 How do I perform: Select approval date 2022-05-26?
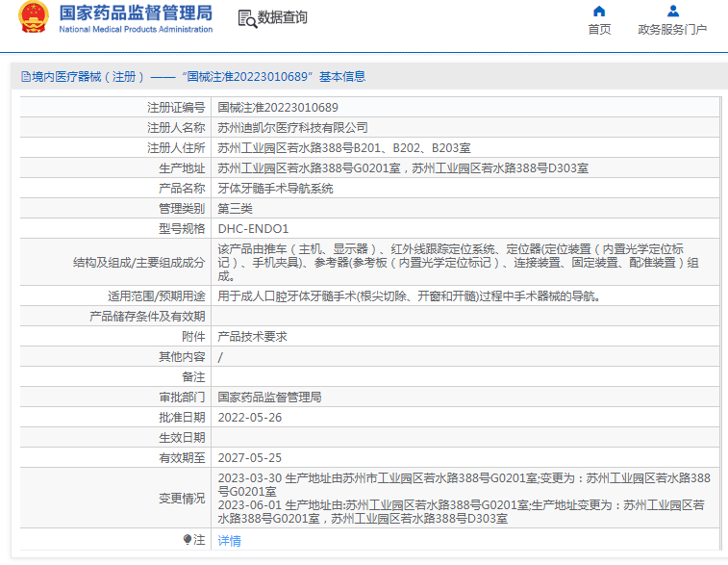[250, 417]
